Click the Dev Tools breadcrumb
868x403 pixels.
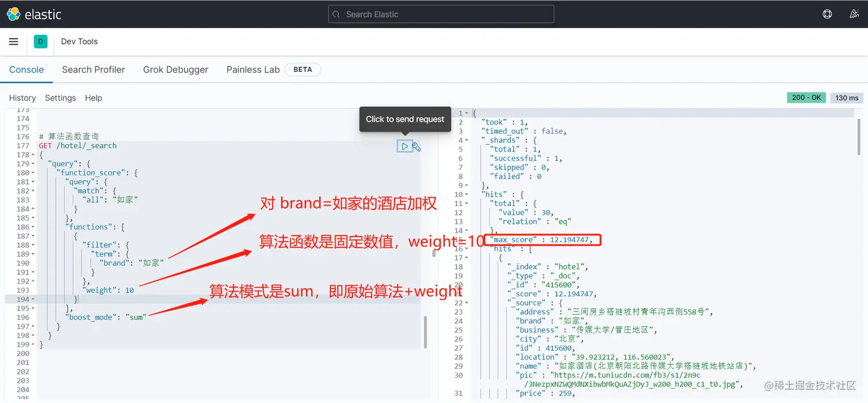pos(79,41)
